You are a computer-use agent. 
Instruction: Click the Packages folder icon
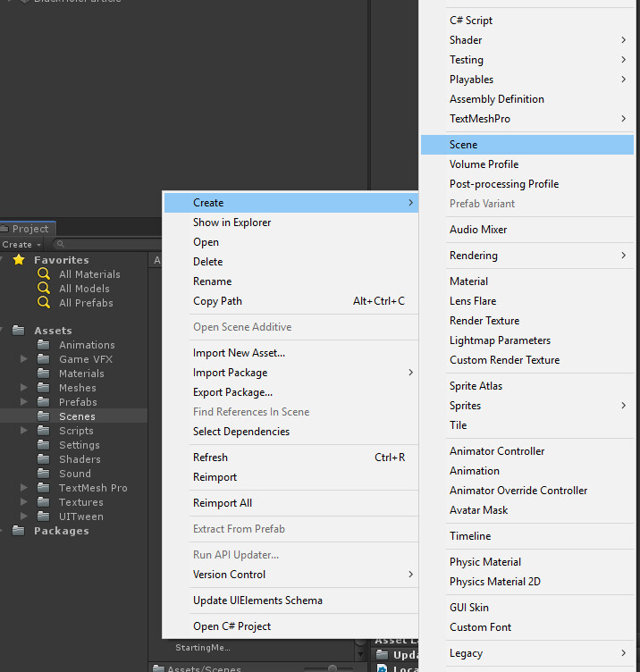point(19,530)
